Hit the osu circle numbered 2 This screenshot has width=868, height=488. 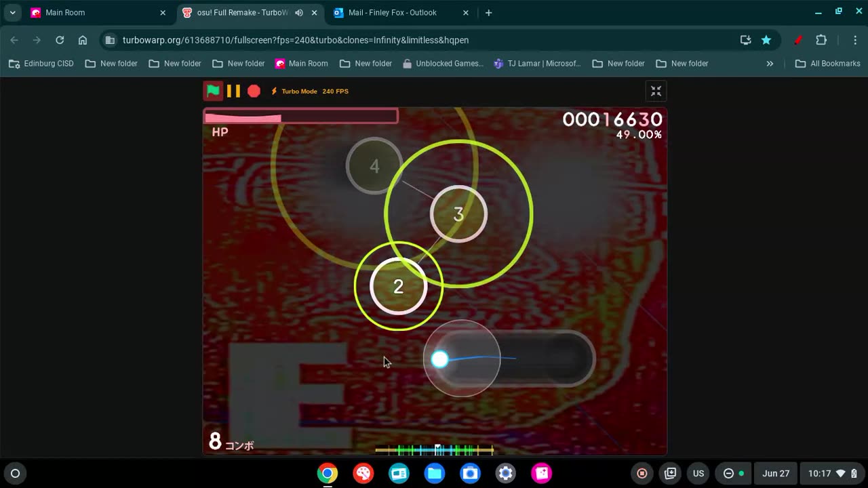coord(399,286)
